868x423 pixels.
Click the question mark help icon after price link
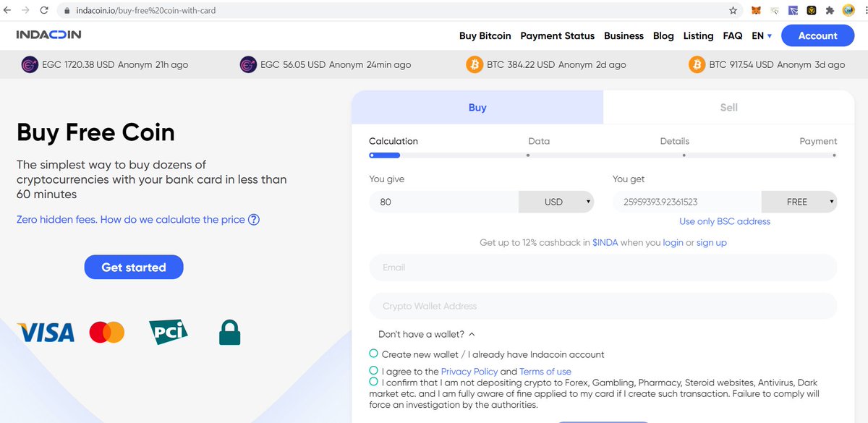(x=254, y=220)
